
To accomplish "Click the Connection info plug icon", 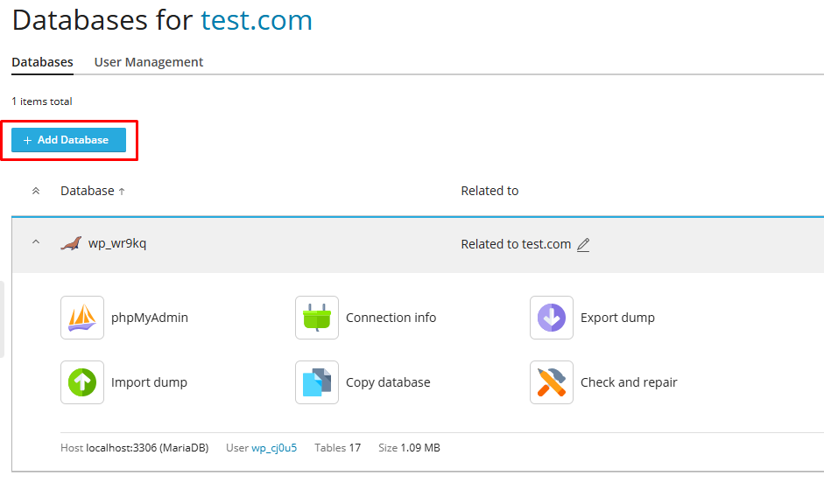I will (317, 318).
